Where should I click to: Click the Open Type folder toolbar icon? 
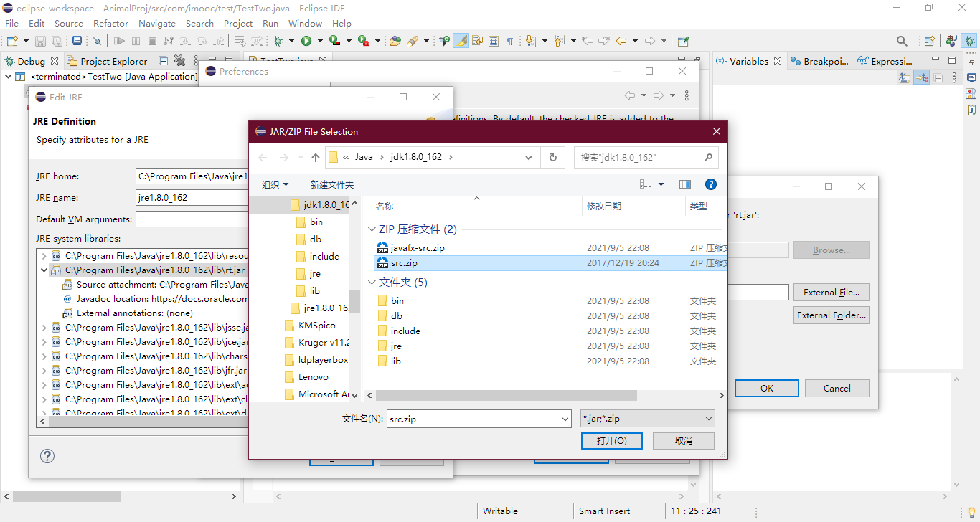coord(395,42)
